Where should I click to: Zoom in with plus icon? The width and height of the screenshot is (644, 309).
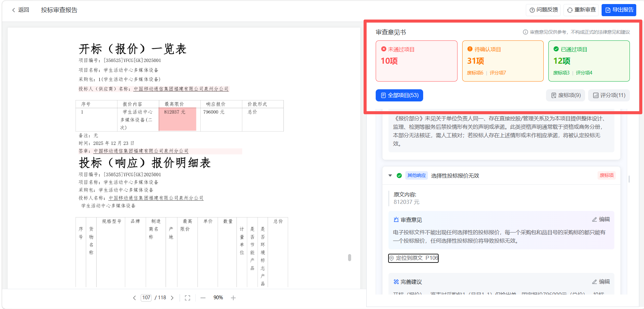233,298
